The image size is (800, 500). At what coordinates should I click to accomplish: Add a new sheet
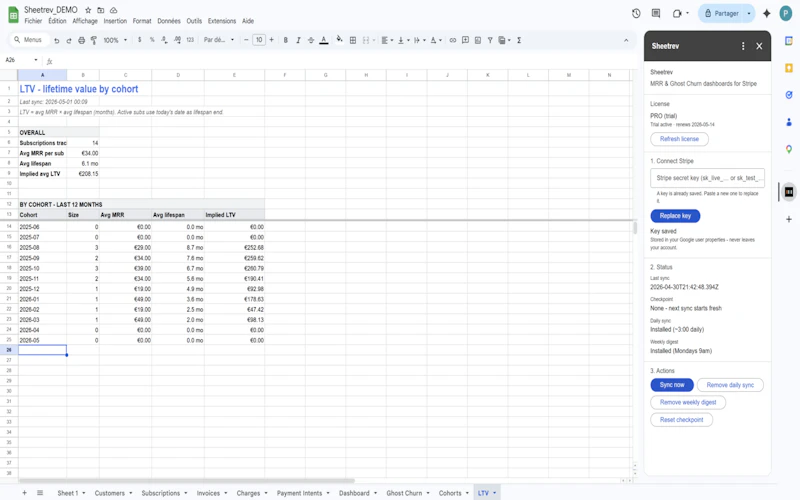tap(24, 493)
